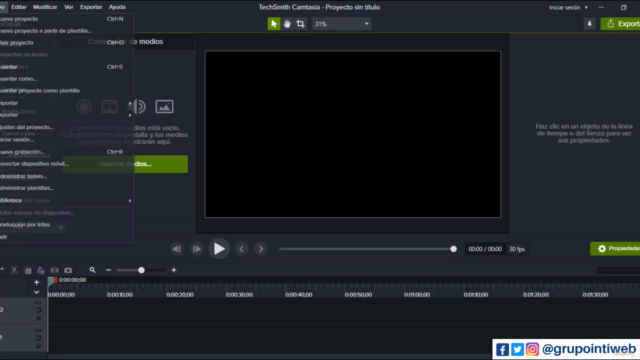The height and width of the screenshot is (360, 640).
Task: Click the Importar medios... button
Action: pyautogui.click(x=126, y=164)
